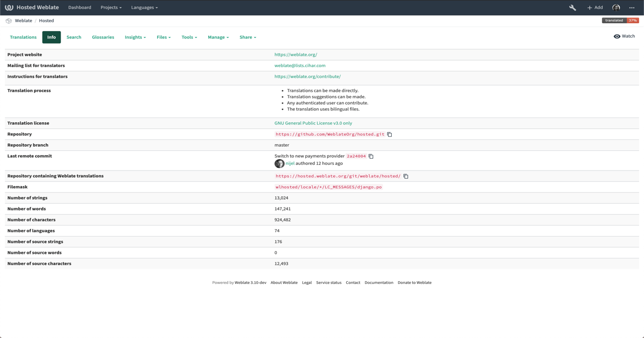644x338 pixels.
Task: Open the Add menu
Action: [595, 8]
